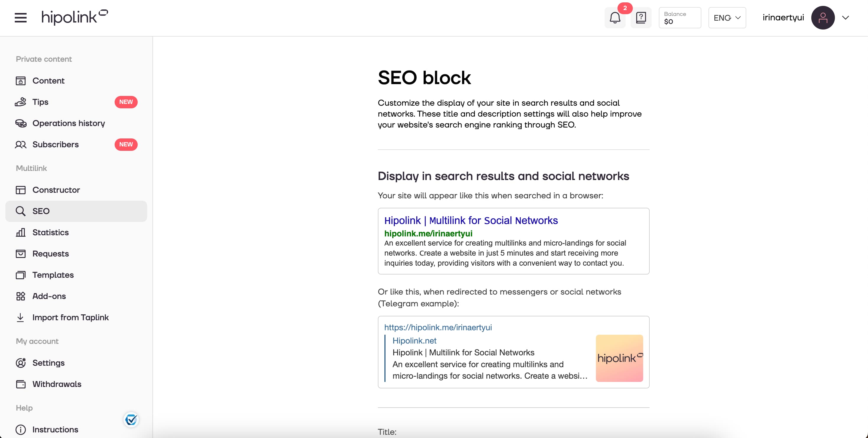Click the irinaertyui username
Image resolution: width=868 pixels, height=438 pixels.
(783, 17)
